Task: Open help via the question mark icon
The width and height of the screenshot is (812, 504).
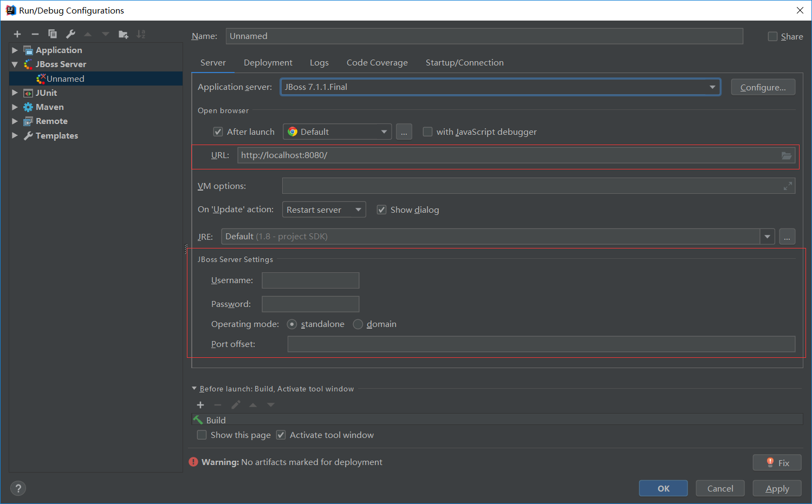Action: [17, 488]
